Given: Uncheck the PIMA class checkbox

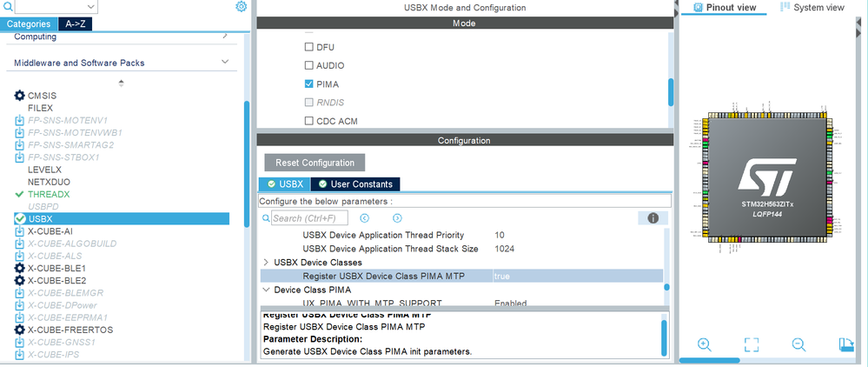Looking at the screenshot, I should (309, 84).
